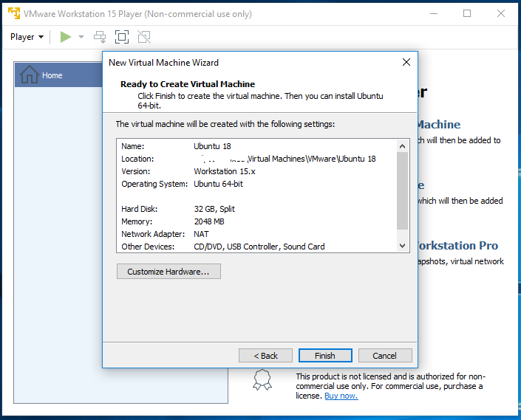The height and width of the screenshot is (420, 521).
Task: Click '2048 MB' memory value
Action: [x=209, y=221]
